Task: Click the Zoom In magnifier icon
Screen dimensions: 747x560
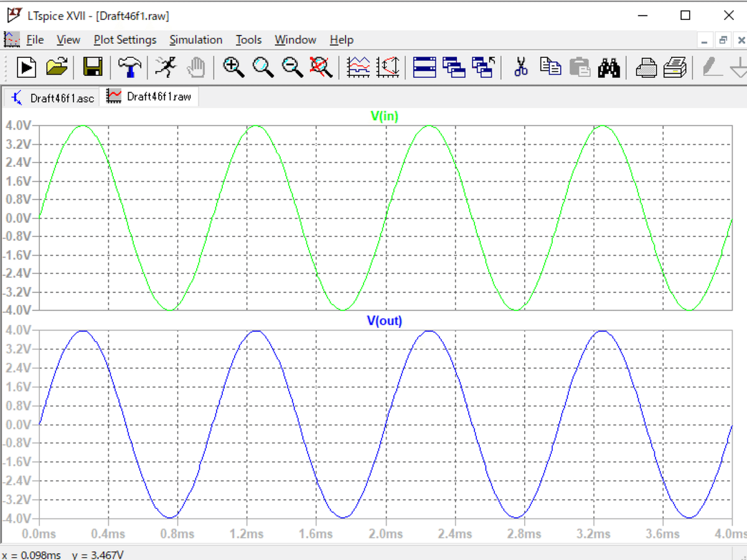Action: pyautogui.click(x=233, y=67)
